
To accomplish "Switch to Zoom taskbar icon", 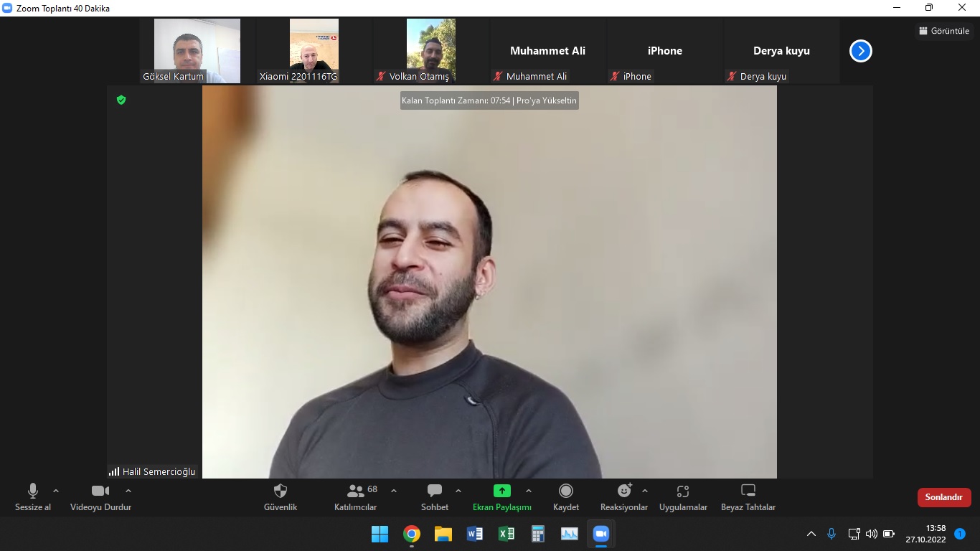I will click(x=600, y=534).
